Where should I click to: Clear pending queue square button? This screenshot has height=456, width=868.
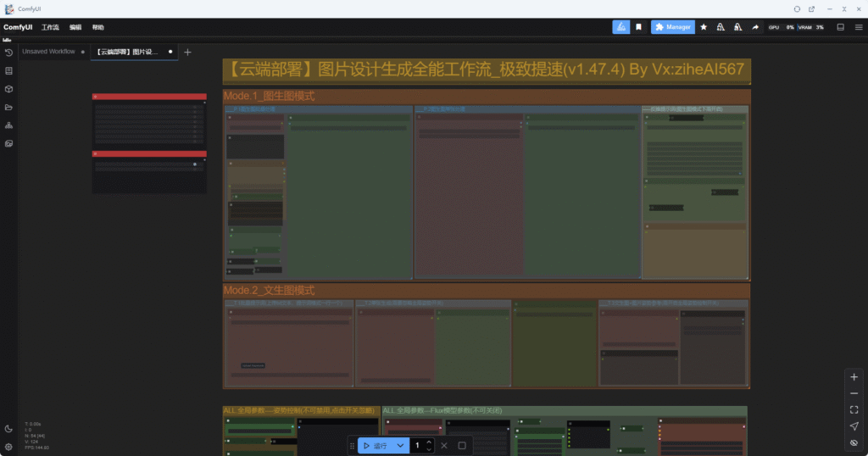(x=462, y=446)
